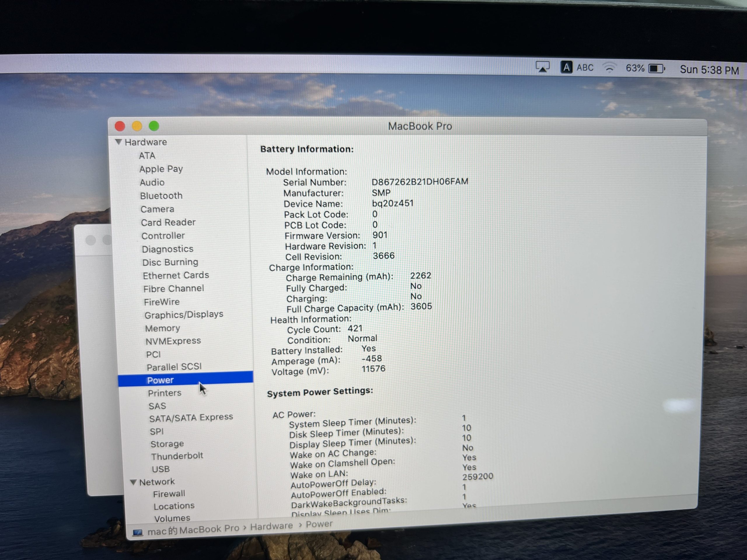The image size is (747, 560).
Task: Click the Manufacturer value SMP
Action: (381, 193)
